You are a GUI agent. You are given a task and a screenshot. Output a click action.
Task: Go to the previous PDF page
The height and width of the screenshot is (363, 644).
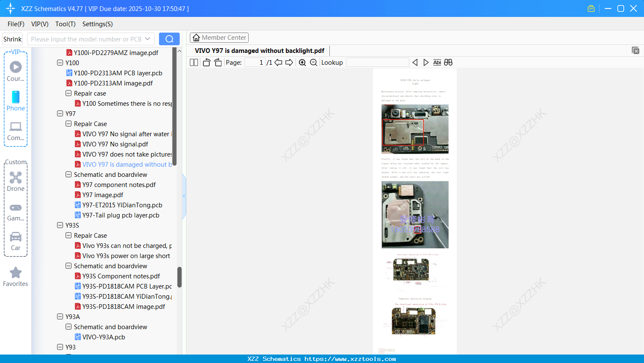pos(278,63)
